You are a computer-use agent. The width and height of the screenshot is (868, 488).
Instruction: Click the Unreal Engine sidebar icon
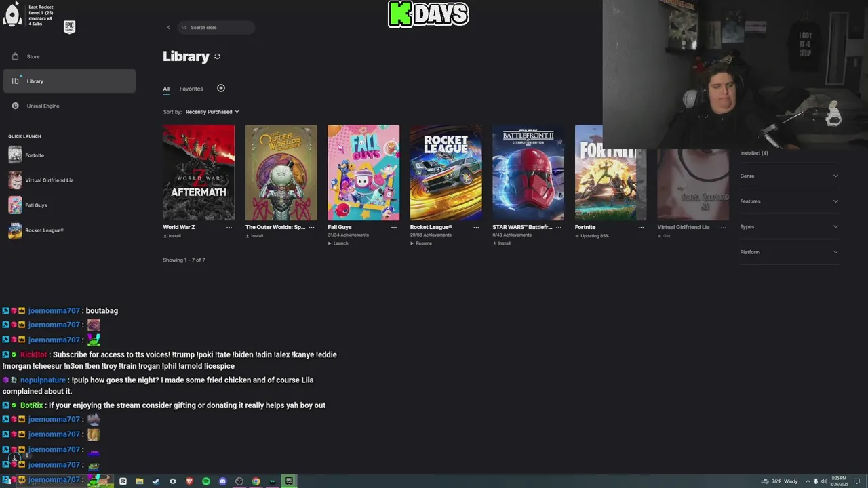[x=15, y=106]
